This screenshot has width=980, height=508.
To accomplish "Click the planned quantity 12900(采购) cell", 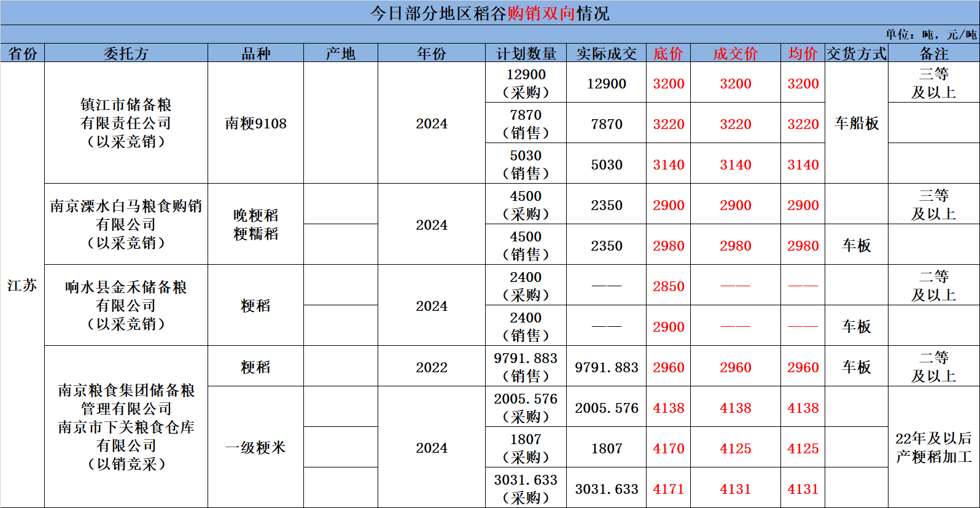I will click(x=526, y=83).
